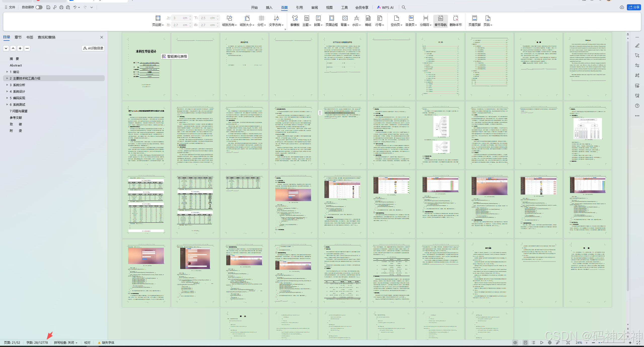Click the web layout globe icon in status bar
Viewport: 644px width, 347px height.
pyautogui.click(x=550, y=342)
